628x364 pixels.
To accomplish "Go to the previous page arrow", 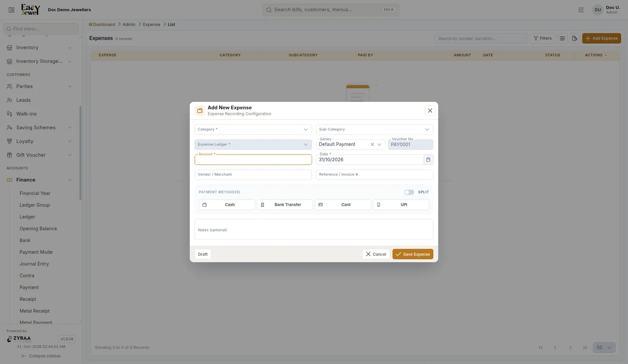I will (x=555, y=348).
